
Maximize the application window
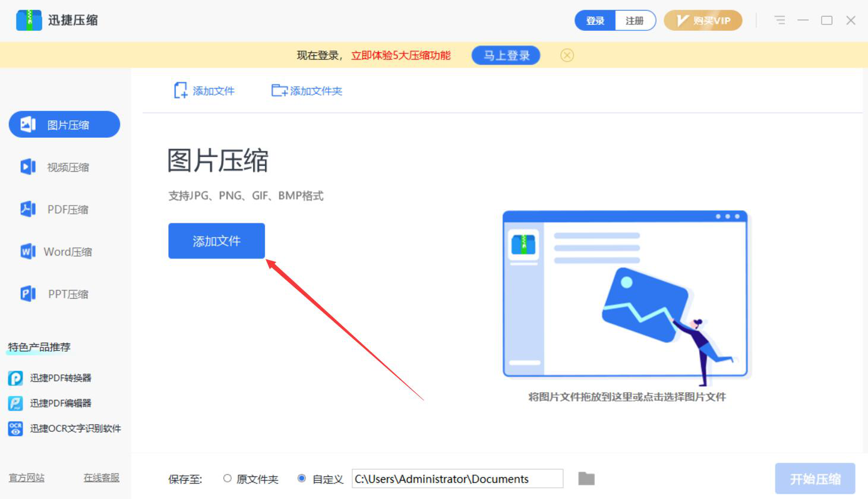pyautogui.click(x=826, y=20)
